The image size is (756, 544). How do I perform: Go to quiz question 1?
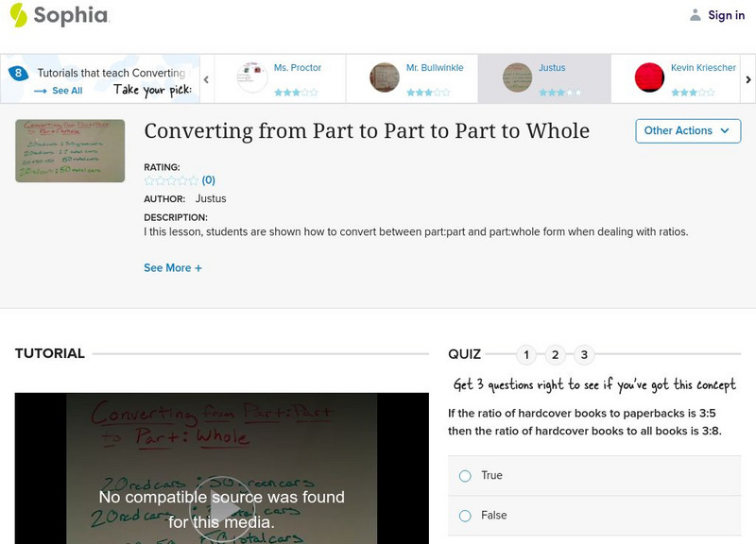click(x=526, y=355)
